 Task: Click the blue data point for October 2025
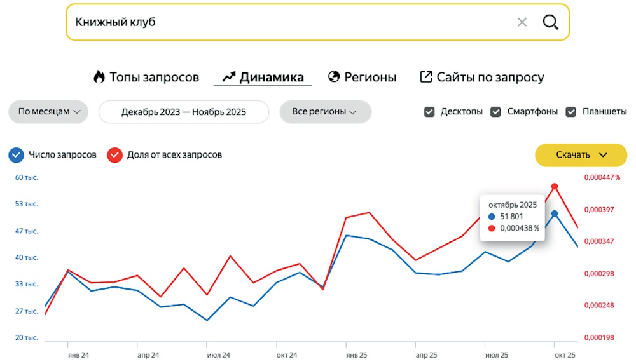pyautogui.click(x=555, y=213)
